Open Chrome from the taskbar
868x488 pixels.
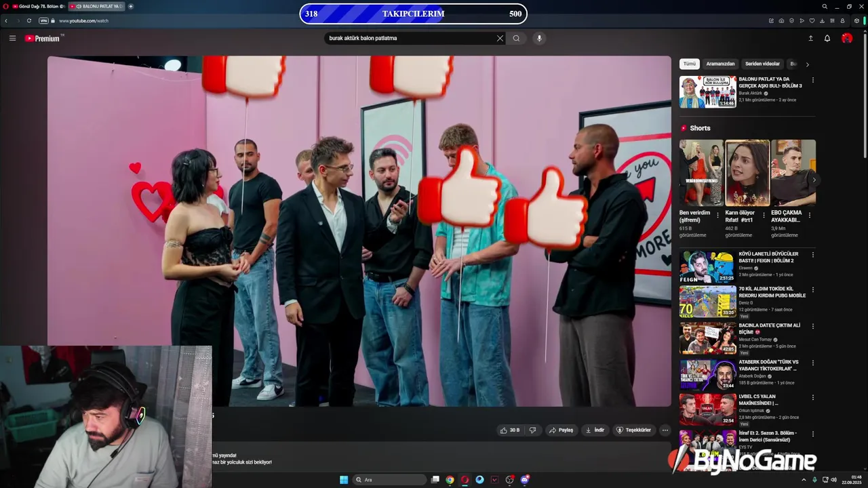[x=450, y=479]
